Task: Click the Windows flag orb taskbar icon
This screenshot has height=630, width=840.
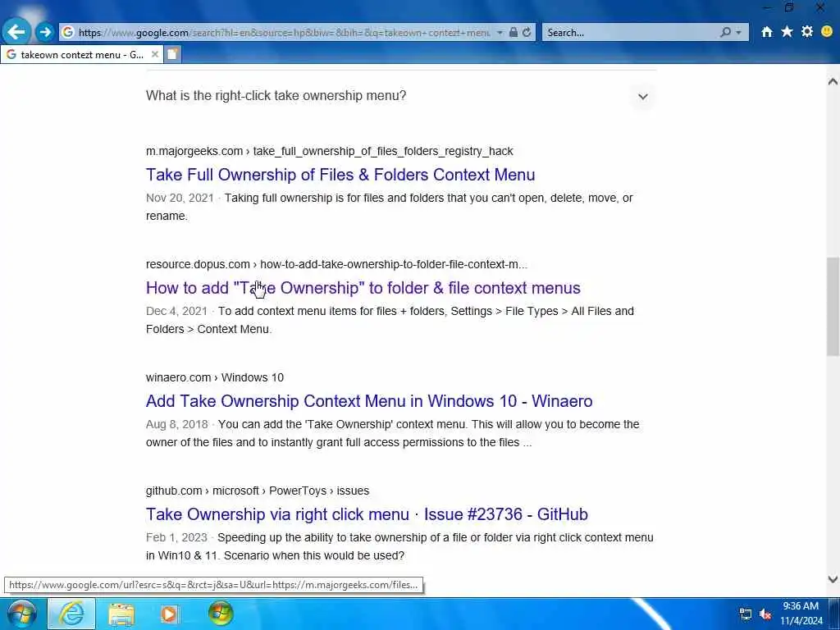Action: pyautogui.click(x=221, y=614)
